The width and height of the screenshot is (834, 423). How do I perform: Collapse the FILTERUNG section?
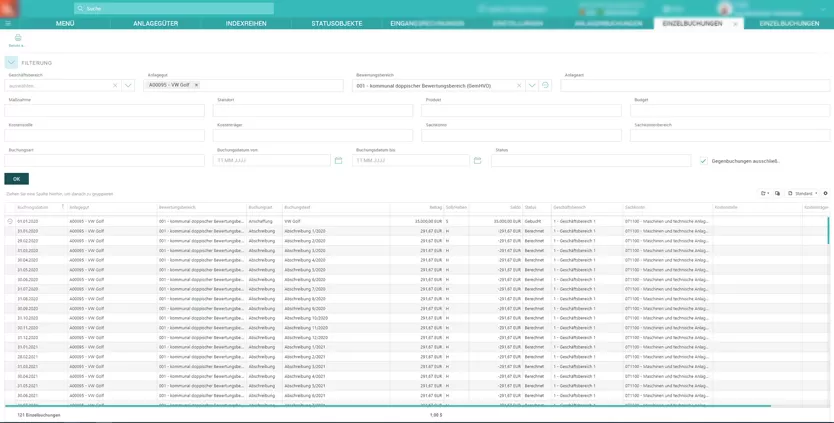coord(11,63)
